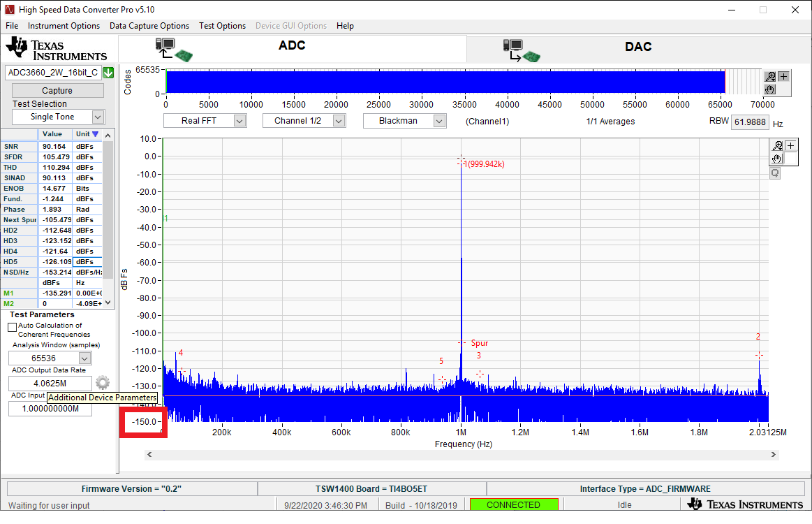Select the pan hand tool in codes panel
The width and height of the screenshot is (812, 524).
(769, 89)
